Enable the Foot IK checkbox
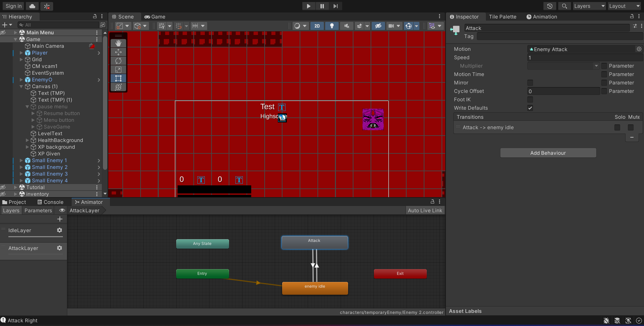 tap(530, 100)
